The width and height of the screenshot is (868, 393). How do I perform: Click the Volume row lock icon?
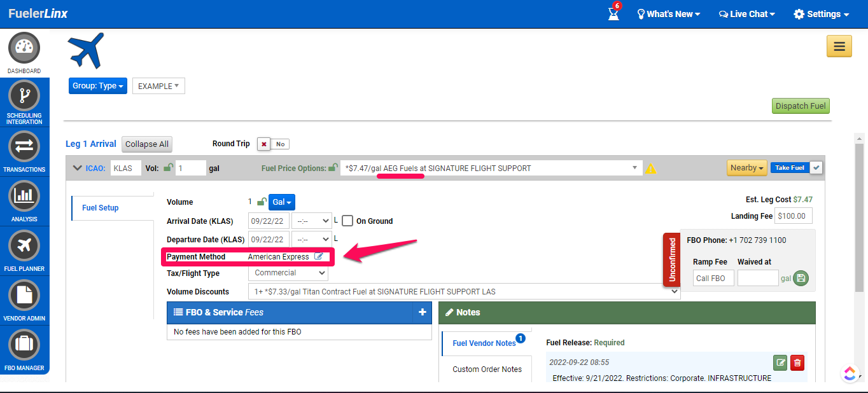(x=261, y=202)
